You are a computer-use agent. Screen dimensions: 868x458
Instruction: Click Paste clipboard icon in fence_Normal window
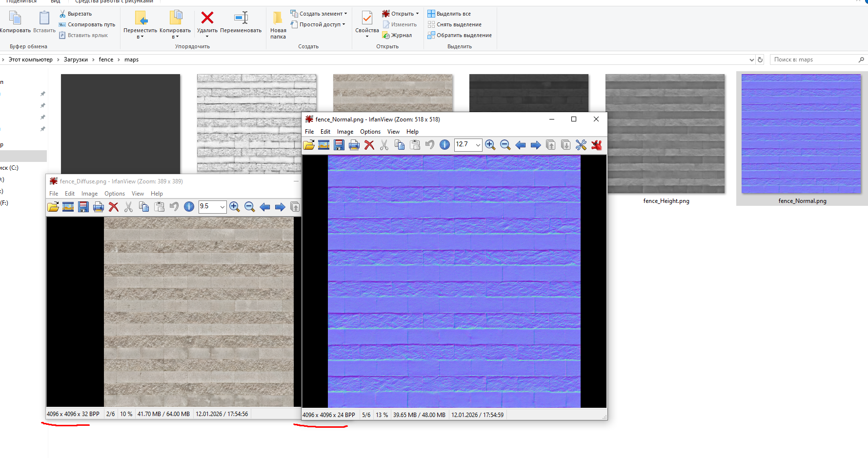[x=415, y=145]
